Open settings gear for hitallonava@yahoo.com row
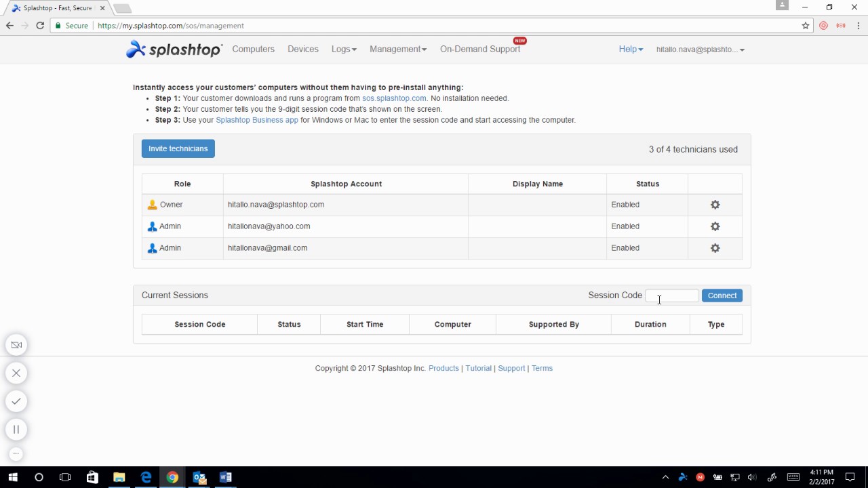The height and width of the screenshot is (488, 868). (715, 226)
